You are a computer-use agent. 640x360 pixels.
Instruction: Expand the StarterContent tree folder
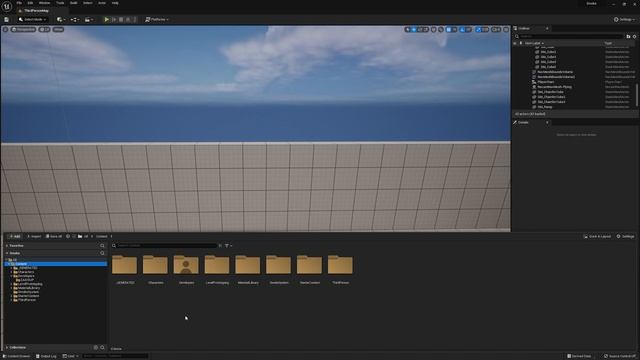click(x=11, y=296)
